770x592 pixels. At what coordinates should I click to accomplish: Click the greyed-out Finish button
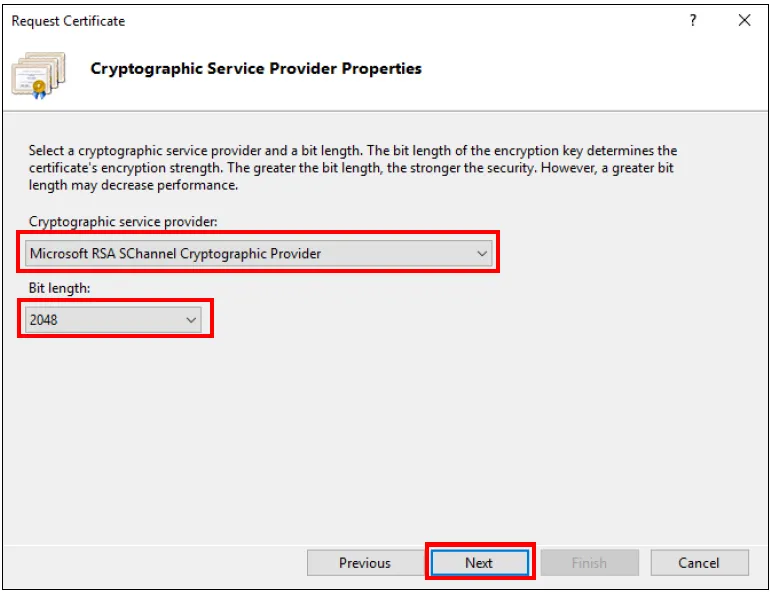(x=588, y=563)
